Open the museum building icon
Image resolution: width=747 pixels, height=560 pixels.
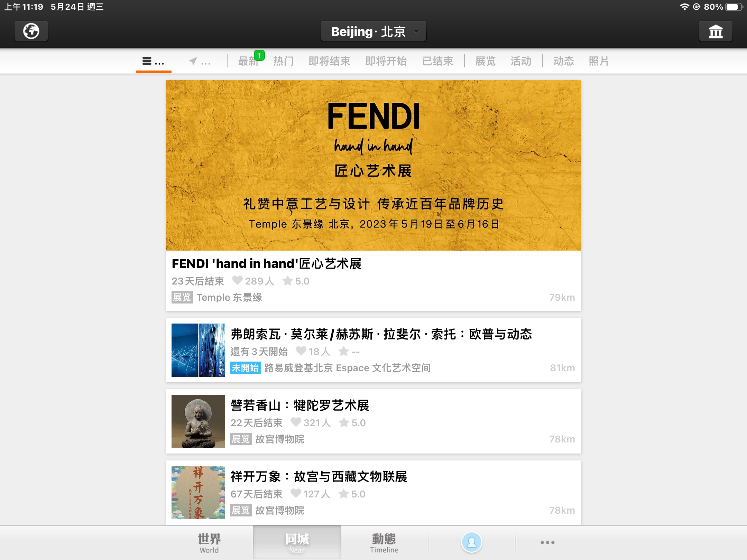pyautogui.click(x=716, y=31)
